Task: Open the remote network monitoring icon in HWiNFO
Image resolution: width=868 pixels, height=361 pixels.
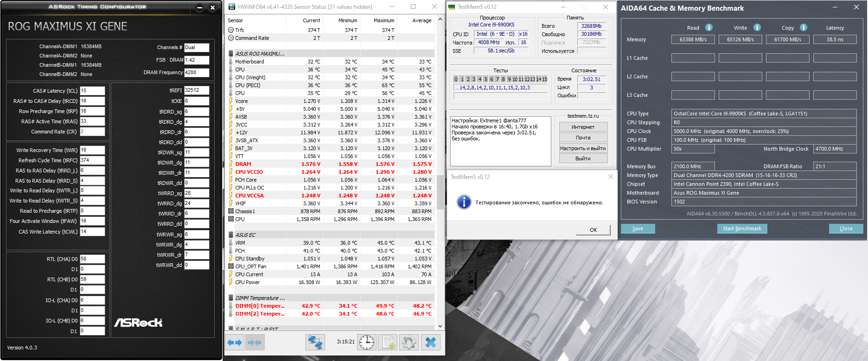Action: (315, 342)
